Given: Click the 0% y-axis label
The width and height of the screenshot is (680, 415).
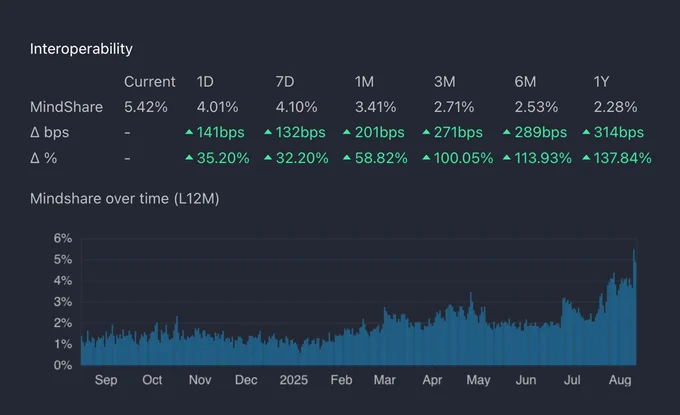Looking at the screenshot, I should 63,365.
